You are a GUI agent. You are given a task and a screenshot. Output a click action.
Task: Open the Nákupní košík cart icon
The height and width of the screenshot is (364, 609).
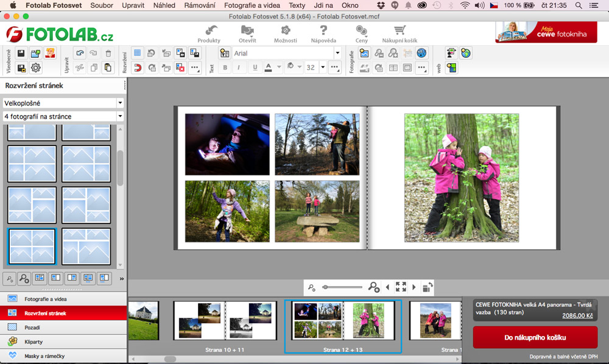(400, 31)
